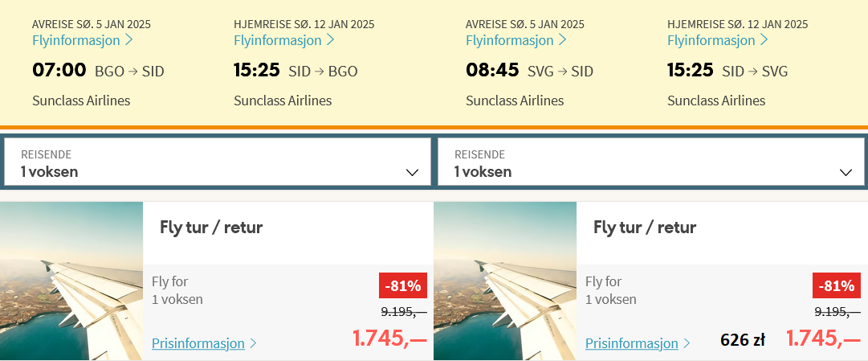The width and height of the screenshot is (868, 361).
Task: Open Flyinformasjon for SID to SVG return
Action: pos(717,40)
